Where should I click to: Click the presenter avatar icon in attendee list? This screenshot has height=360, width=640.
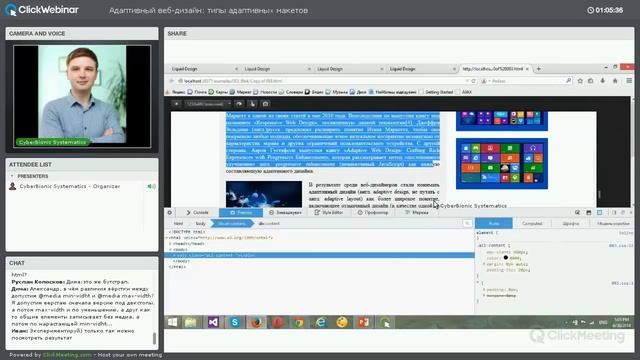pyautogui.click(x=13, y=186)
